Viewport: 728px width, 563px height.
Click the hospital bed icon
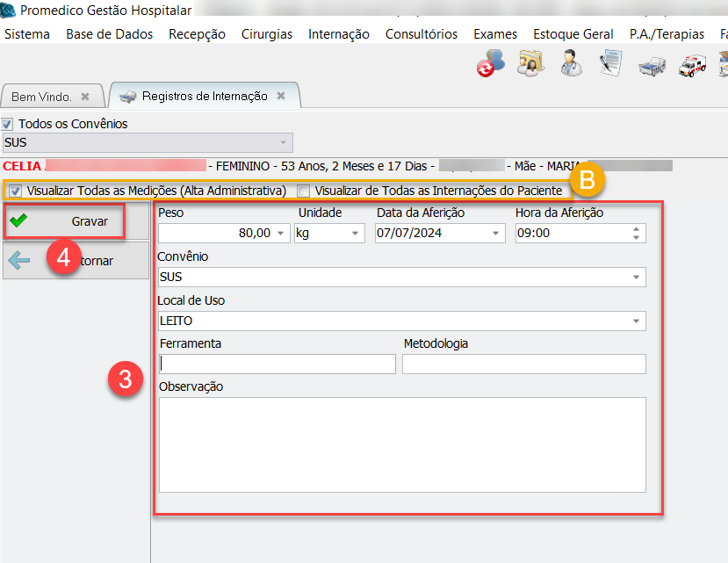click(651, 65)
